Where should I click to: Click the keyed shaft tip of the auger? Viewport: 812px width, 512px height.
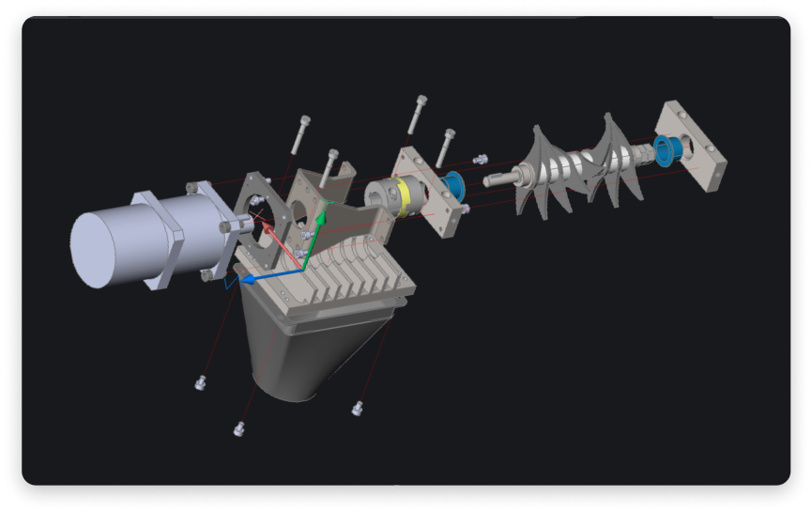point(496,178)
